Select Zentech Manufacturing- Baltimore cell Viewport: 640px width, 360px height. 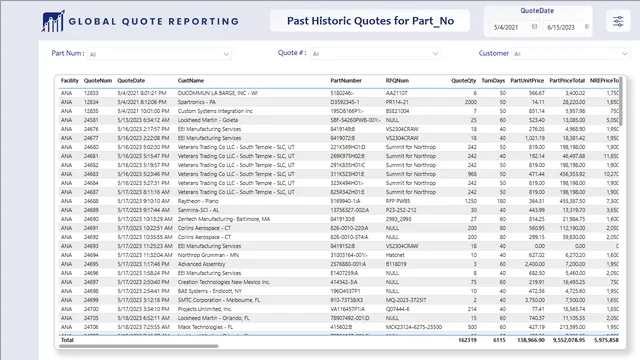coord(224,219)
